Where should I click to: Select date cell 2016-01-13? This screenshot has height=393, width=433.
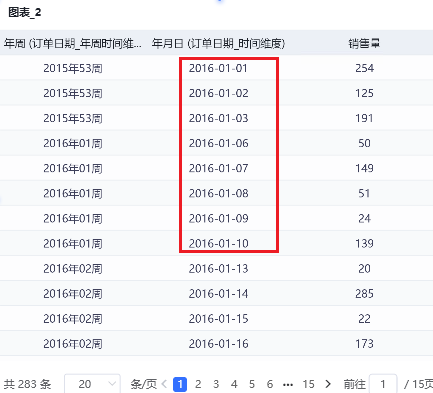tap(218, 268)
